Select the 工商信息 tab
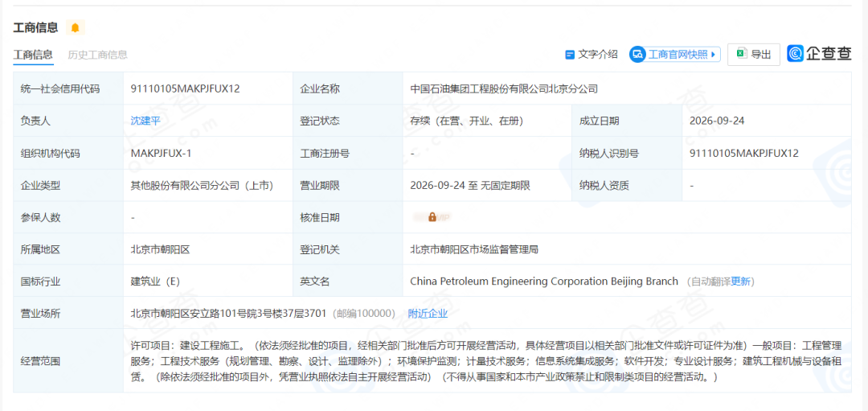868x411 pixels. (33, 54)
